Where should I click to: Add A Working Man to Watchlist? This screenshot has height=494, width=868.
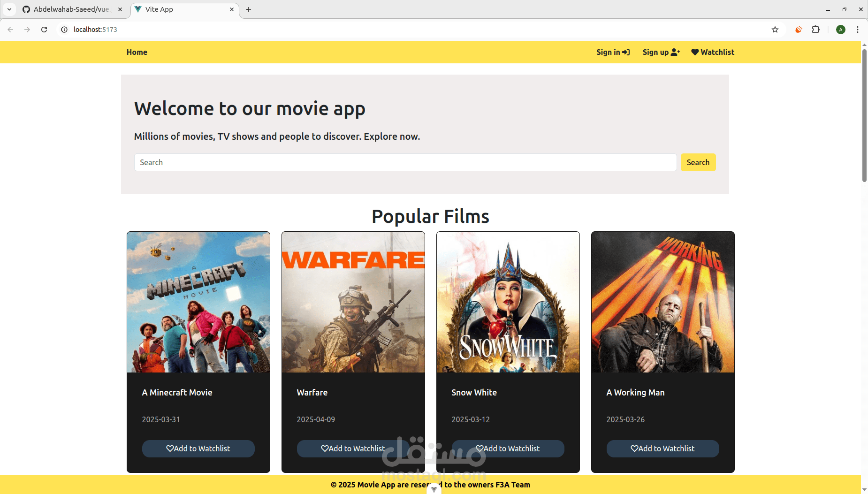tap(663, 448)
